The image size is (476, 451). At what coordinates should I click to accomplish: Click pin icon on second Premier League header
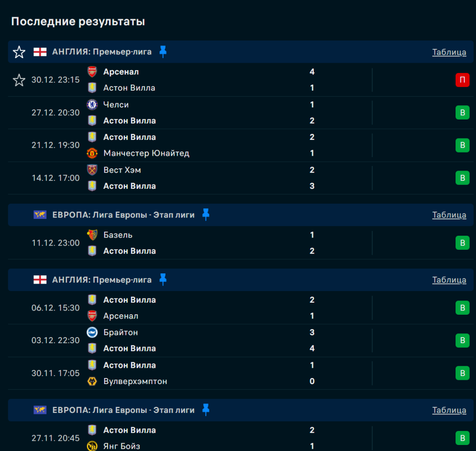(163, 279)
